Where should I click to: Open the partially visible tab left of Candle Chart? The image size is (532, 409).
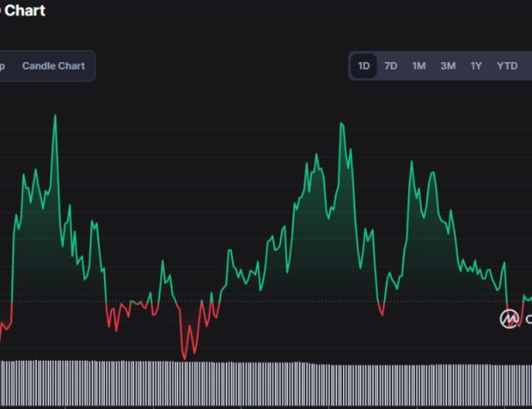point(2,65)
